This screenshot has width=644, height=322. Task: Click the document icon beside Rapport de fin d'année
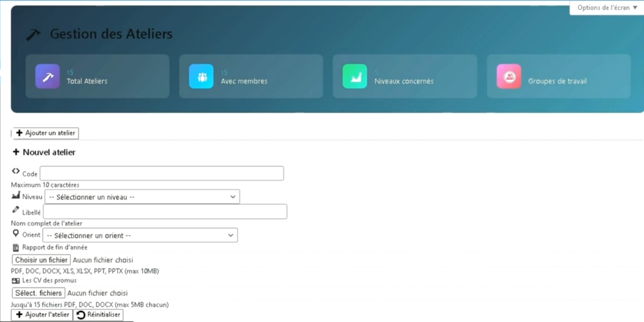[x=16, y=248]
